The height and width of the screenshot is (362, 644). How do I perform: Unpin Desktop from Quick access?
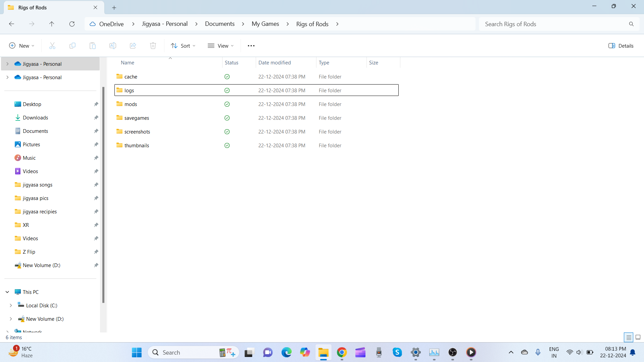[96, 104]
